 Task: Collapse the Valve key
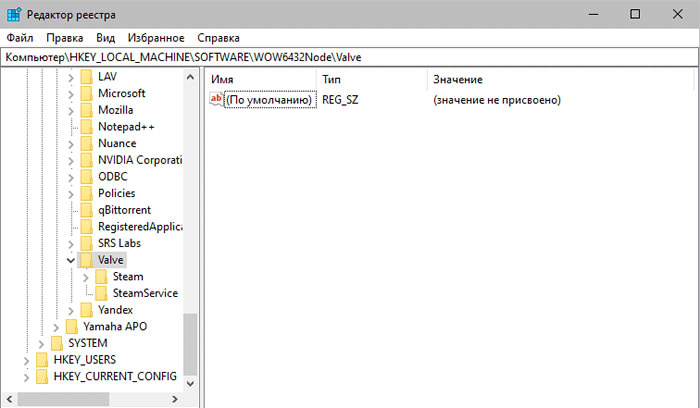pyautogui.click(x=71, y=260)
